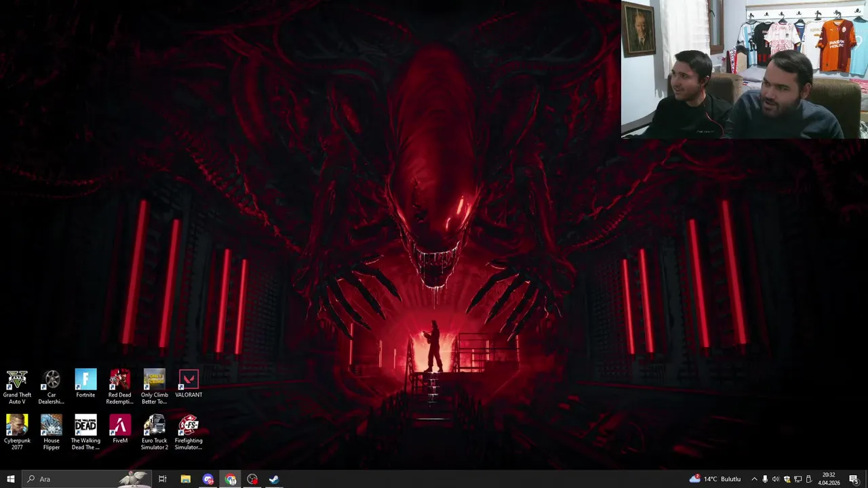This screenshot has height=488, width=868.
Task: Click the microphone icon in system tray
Action: tap(765, 479)
